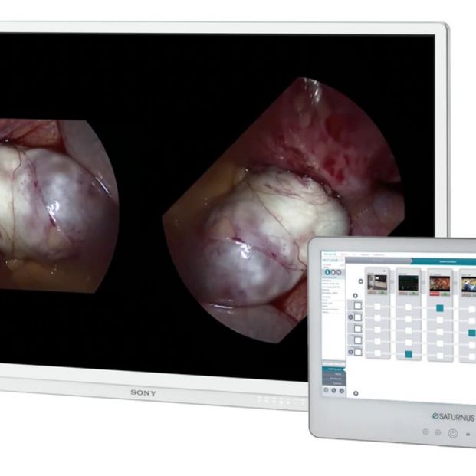
Task: Tick room camera column box in first row
Action: pyautogui.click(x=377, y=307)
